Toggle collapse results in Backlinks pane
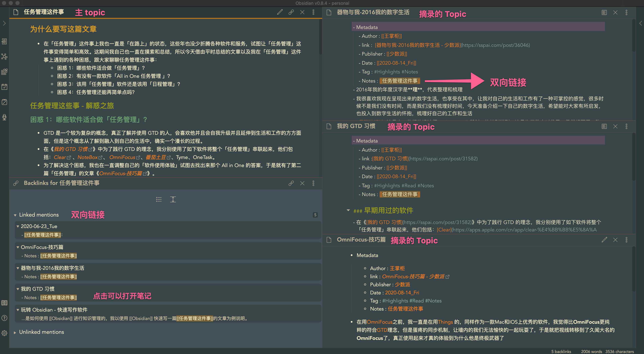Screen dimensions: 644x354 [159, 199]
